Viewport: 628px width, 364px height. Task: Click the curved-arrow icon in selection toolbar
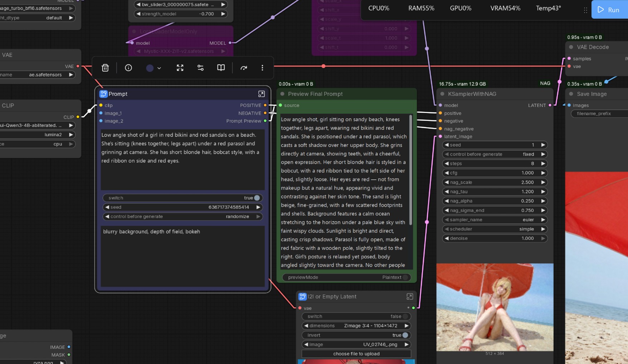[244, 68]
